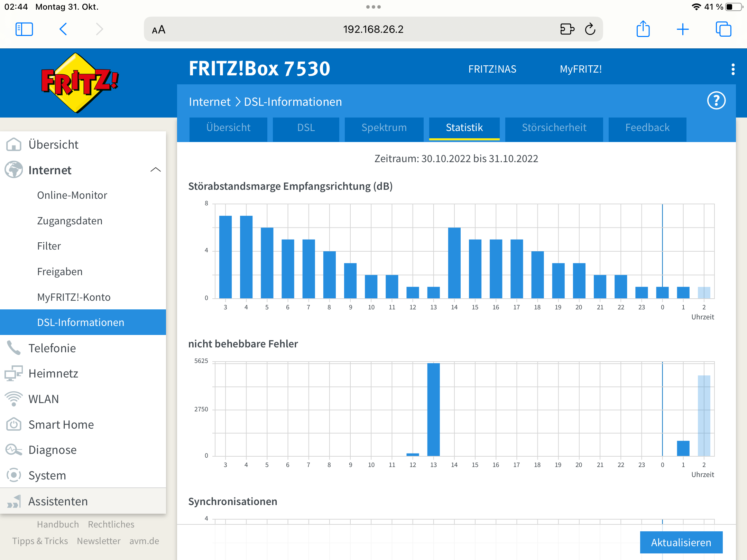The image size is (747, 560).
Task: Select Online-Monitor in the sidebar
Action: [72, 195]
